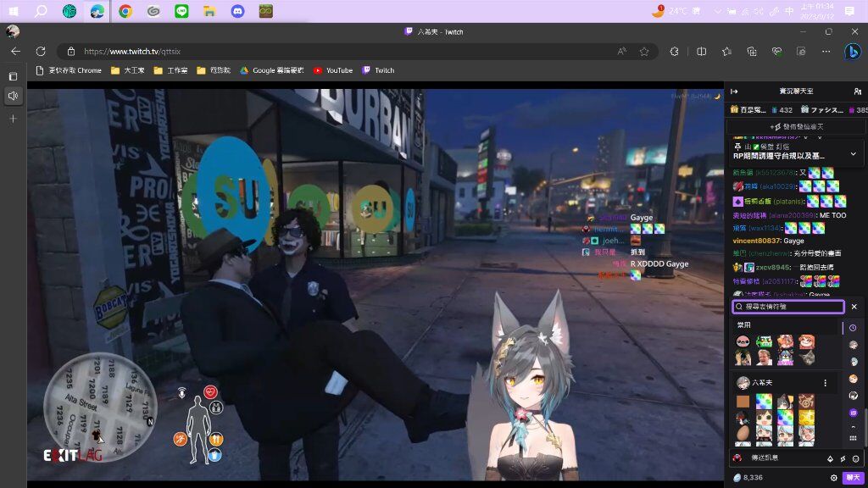Open the 大工家 bookmarks folder

[x=128, y=70]
